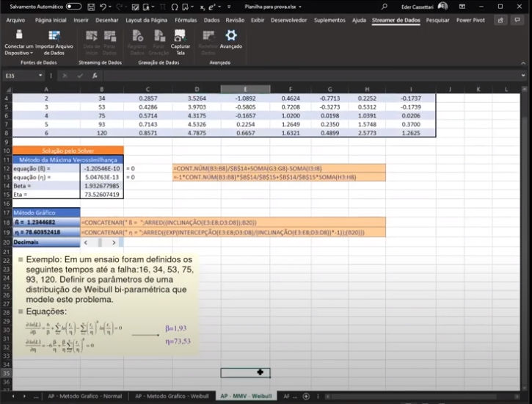
Task: Add a new sheet with plus icon
Action: click(306, 396)
